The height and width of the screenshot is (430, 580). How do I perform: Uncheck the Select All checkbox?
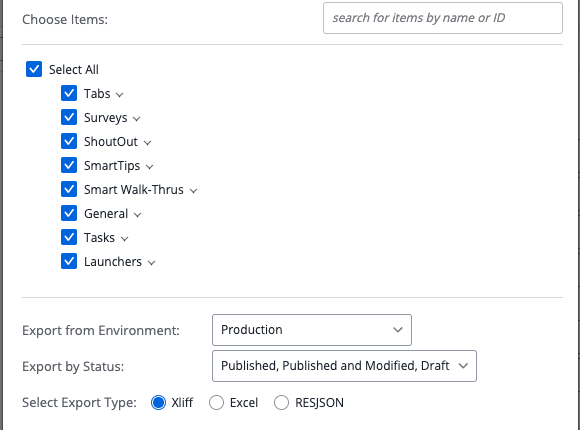[x=34, y=69]
